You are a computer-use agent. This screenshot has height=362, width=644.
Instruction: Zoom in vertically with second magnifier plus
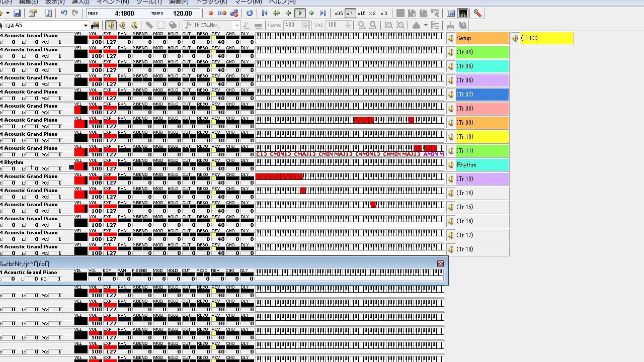(x=389, y=25)
